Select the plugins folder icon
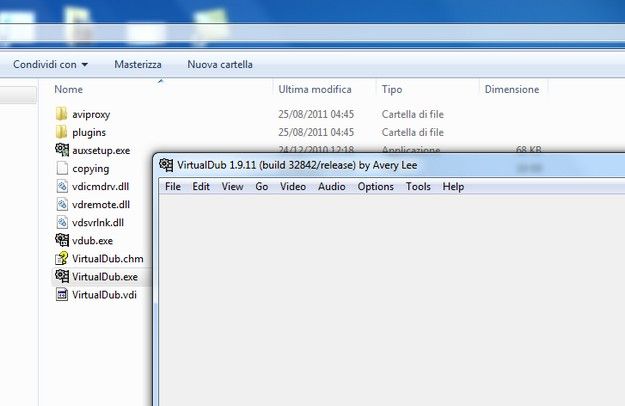Image resolution: width=625 pixels, height=406 pixels. click(x=61, y=132)
